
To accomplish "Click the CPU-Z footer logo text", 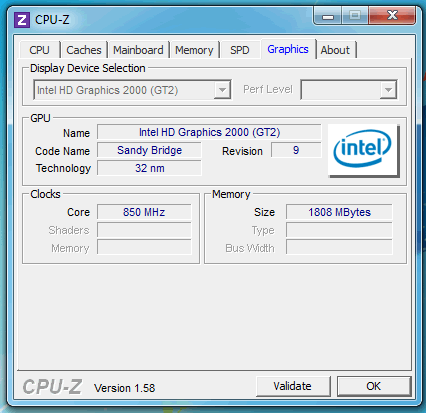I will tap(52, 387).
